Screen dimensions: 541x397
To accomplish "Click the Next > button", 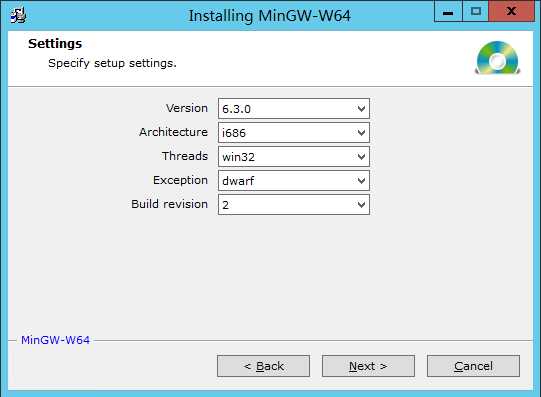I will pos(368,366).
